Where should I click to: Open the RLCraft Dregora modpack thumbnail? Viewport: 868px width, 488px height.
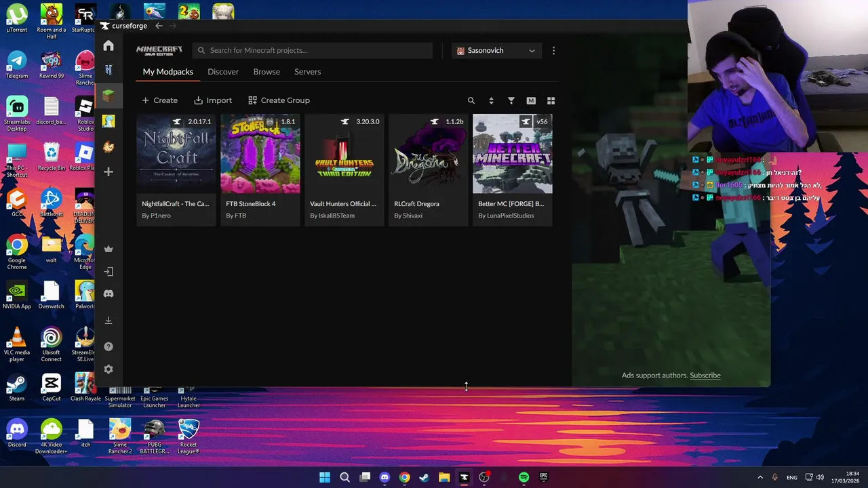[429, 154]
